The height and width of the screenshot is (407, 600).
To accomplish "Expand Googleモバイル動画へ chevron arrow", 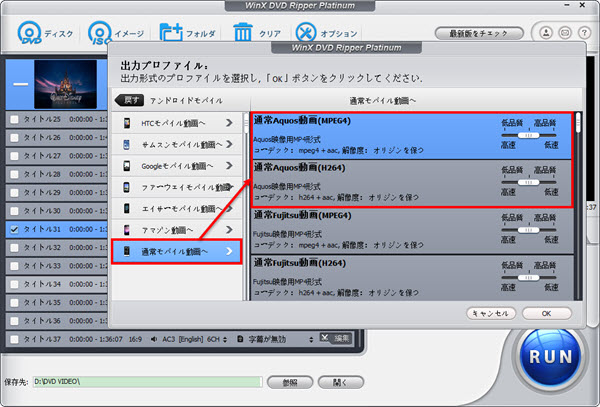I will pos(229,166).
